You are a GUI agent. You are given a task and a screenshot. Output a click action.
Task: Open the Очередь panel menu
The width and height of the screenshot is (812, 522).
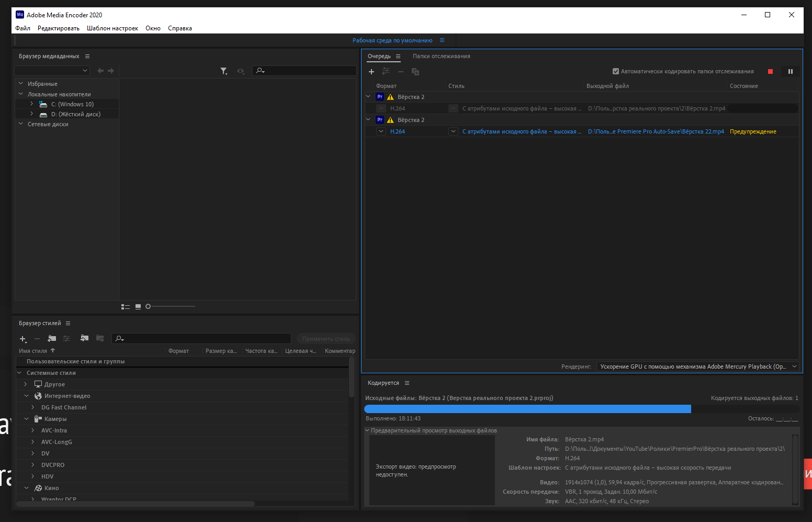398,56
